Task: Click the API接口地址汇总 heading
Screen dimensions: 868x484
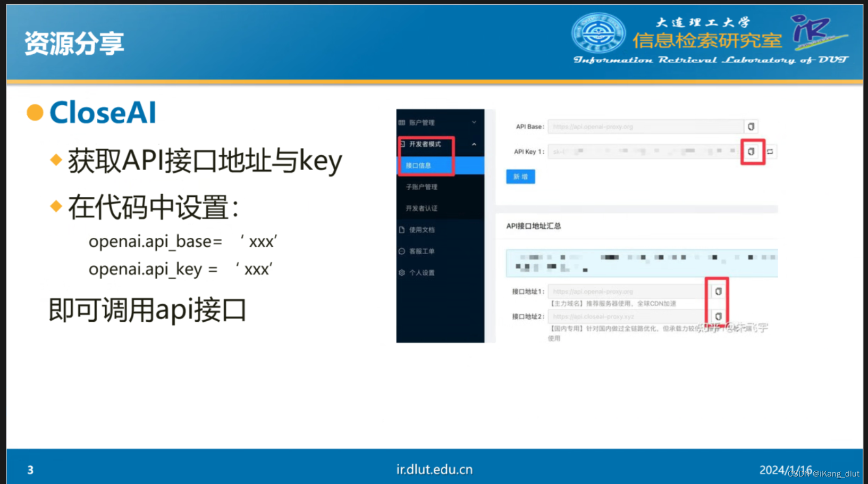Action: tap(533, 226)
